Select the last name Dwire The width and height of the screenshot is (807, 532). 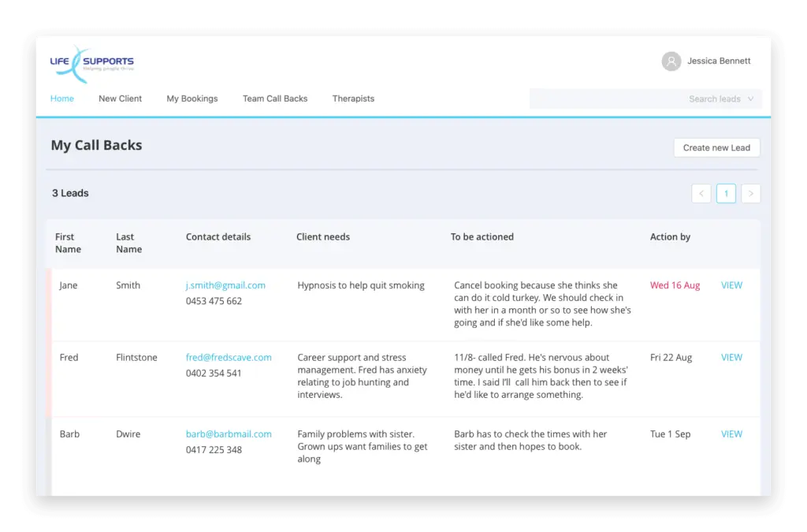128,433
